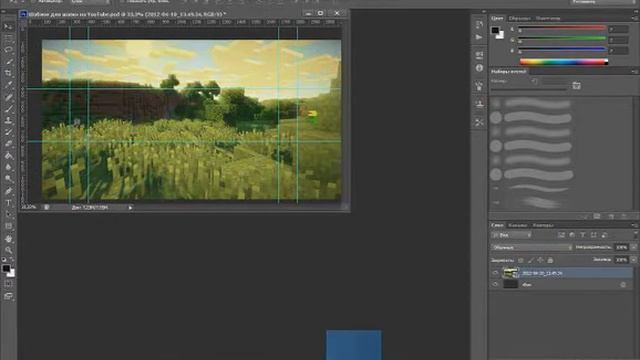Select the Move tool
Viewport: 640px width, 360px height.
click(x=8, y=27)
